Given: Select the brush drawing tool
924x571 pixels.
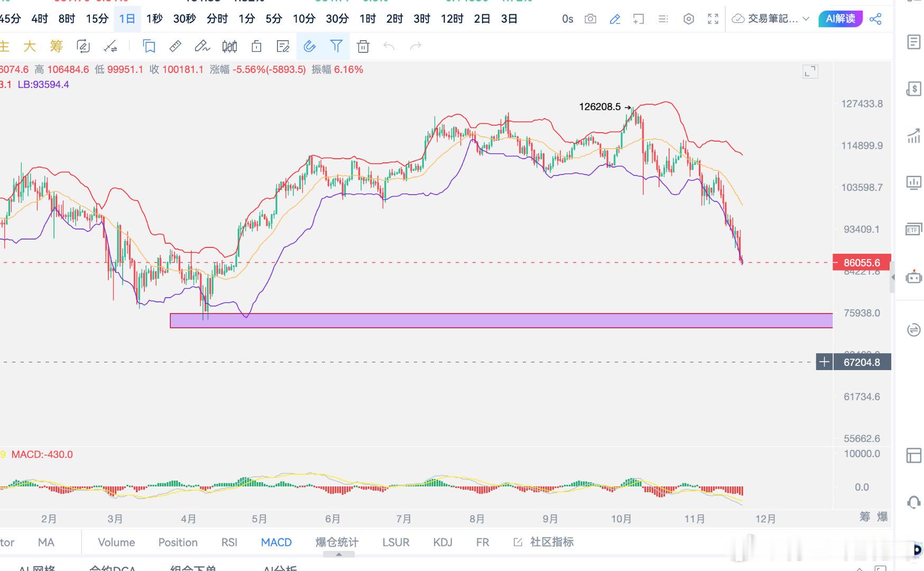Looking at the screenshot, I should pos(202,47).
